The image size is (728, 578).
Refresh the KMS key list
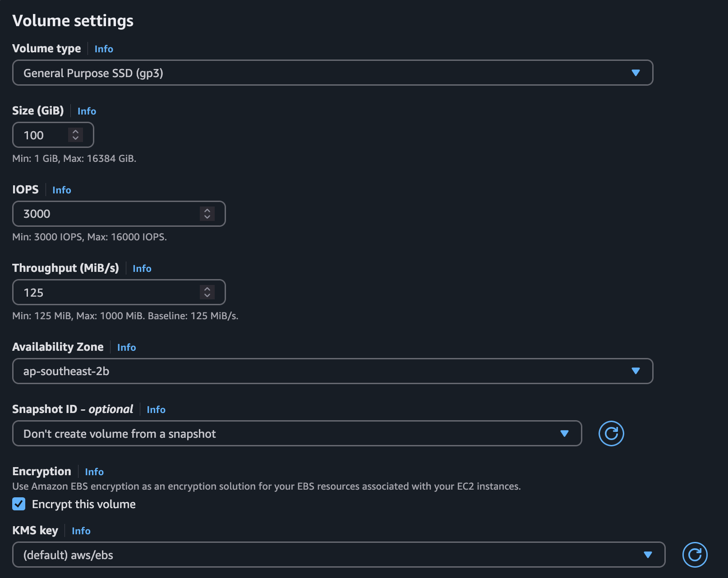click(695, 555)
